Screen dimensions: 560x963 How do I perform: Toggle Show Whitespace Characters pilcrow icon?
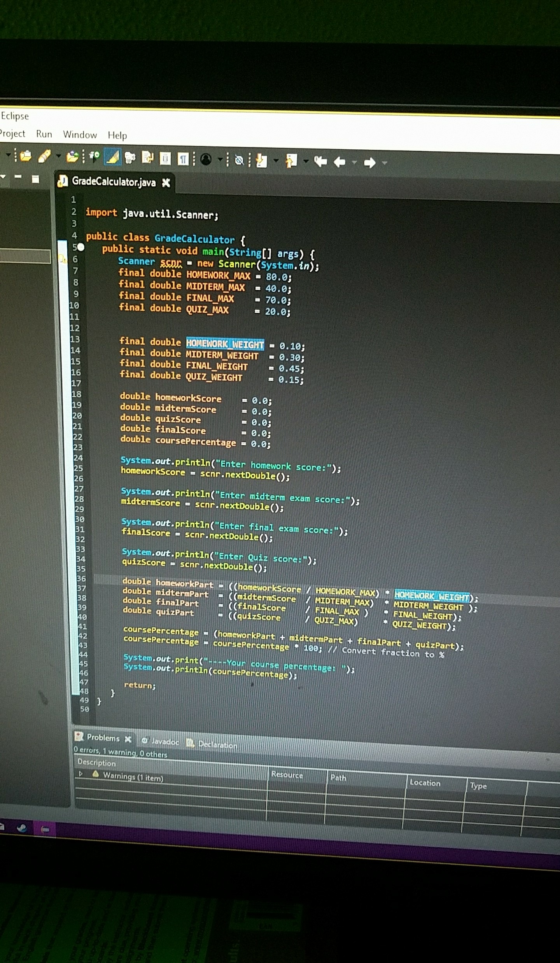click(183, 159)
